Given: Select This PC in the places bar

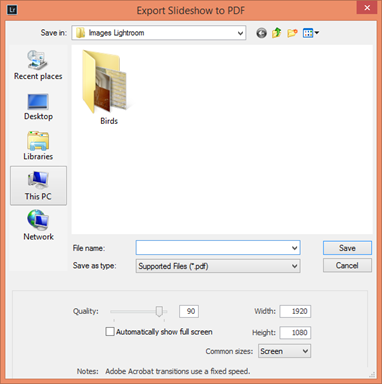Looking at the screenshot, I should coord(38,186).
